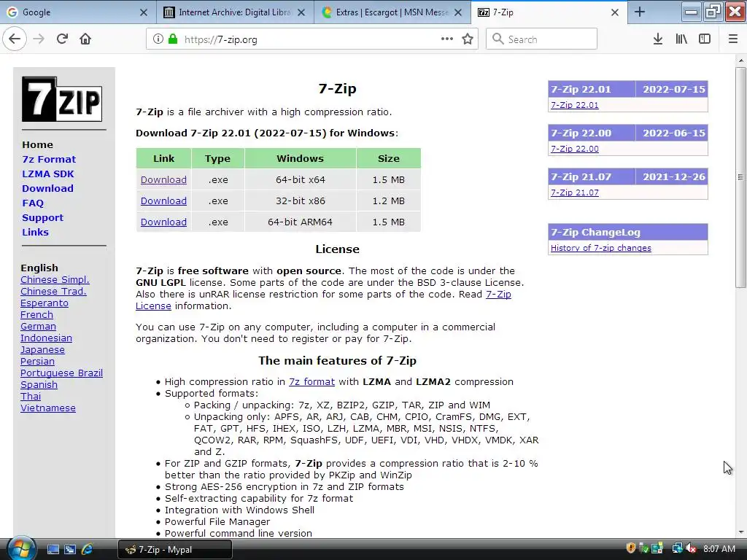Open page actions three-dots menu

tap(447, 39)
